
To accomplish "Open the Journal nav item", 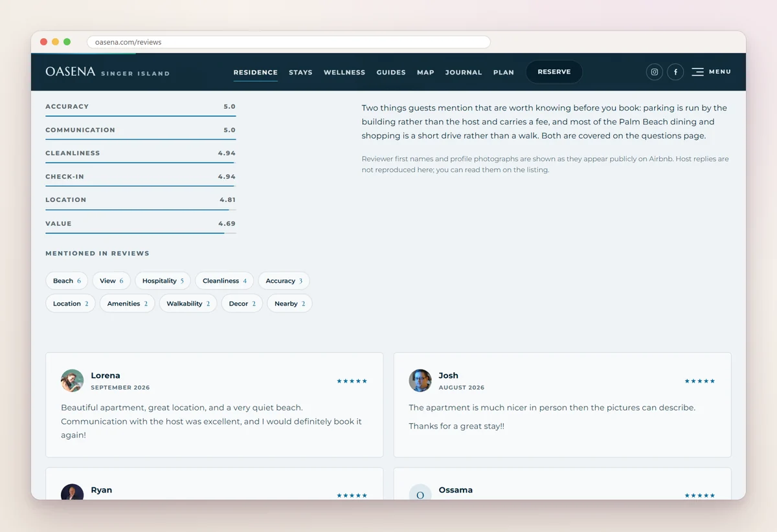I will tap(464, 72).
